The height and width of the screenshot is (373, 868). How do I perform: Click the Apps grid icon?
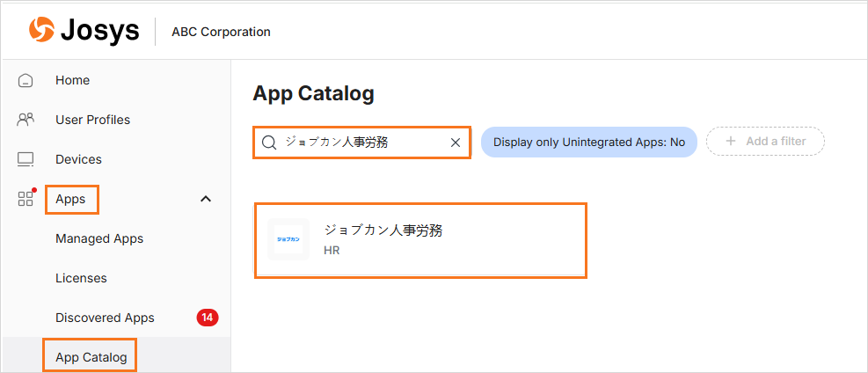[26, 199]
